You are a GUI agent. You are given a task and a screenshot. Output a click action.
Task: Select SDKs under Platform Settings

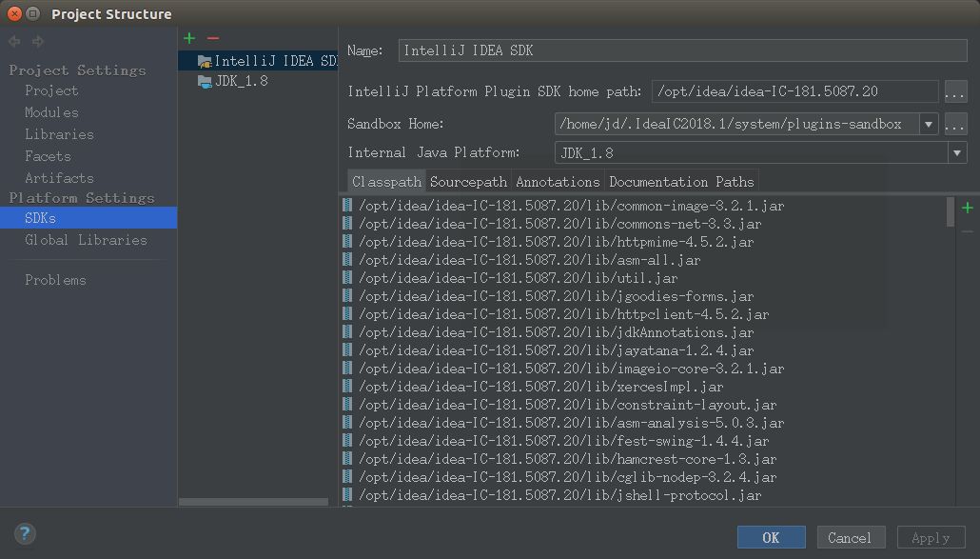click(x=88, y=218)
